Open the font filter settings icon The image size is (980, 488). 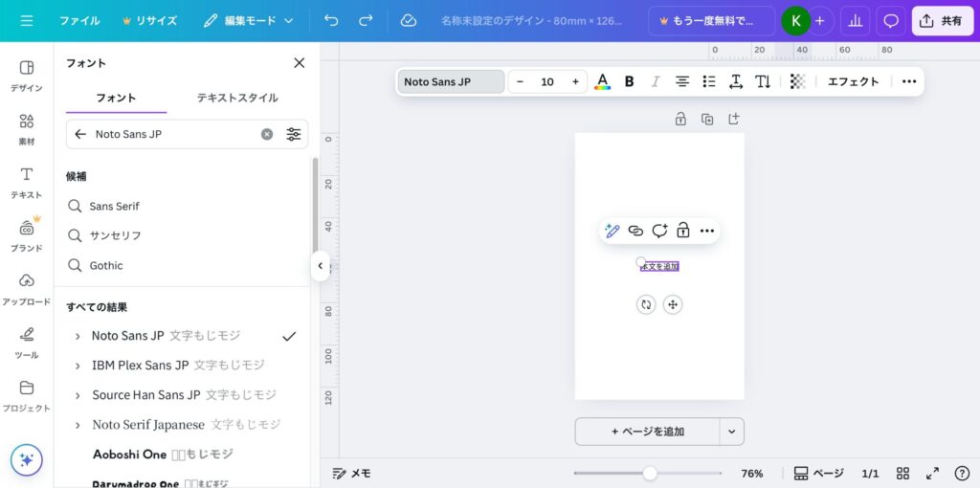(x=293, y=134)
